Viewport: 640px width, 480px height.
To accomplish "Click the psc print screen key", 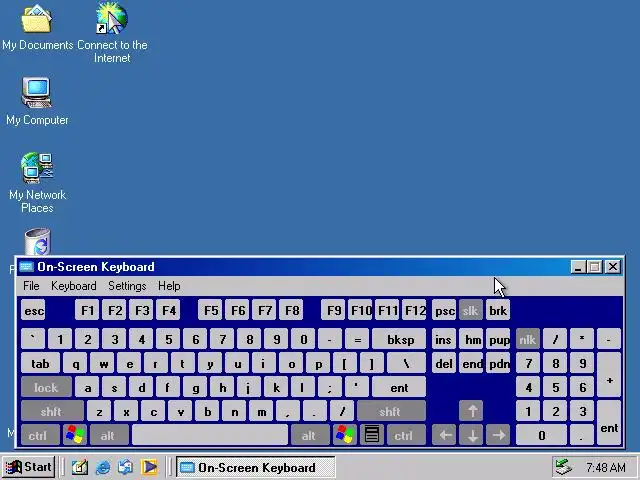I will (x=444, y=311).
